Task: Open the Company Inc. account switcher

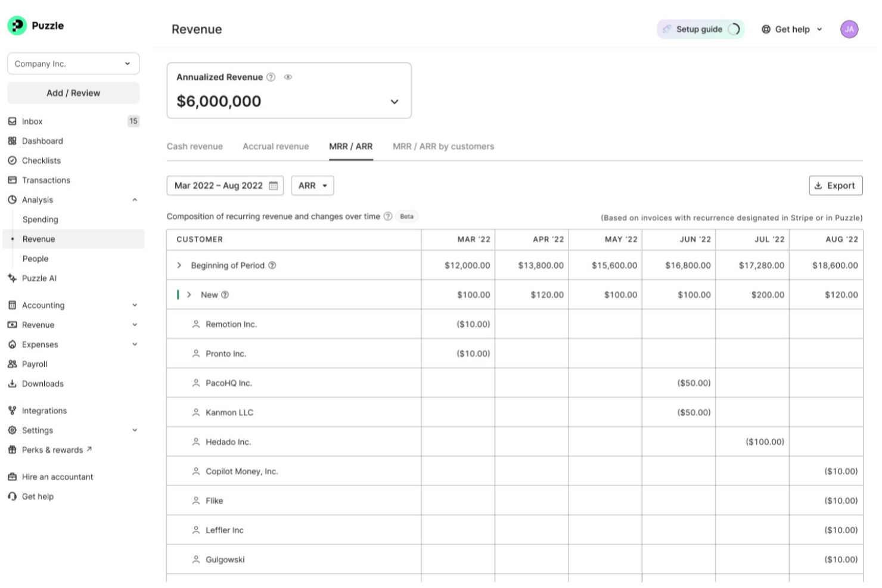Action: click(x=73, y=63)
